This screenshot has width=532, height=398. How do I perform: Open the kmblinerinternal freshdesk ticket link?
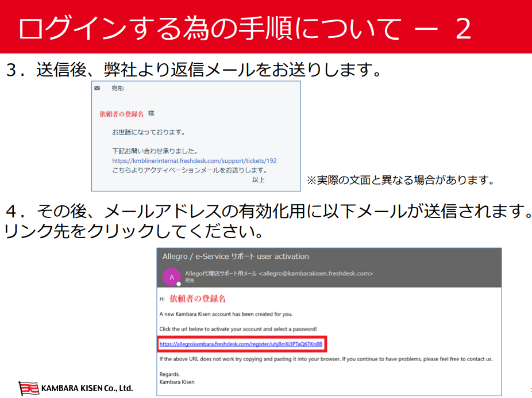(x=194, y=160)
